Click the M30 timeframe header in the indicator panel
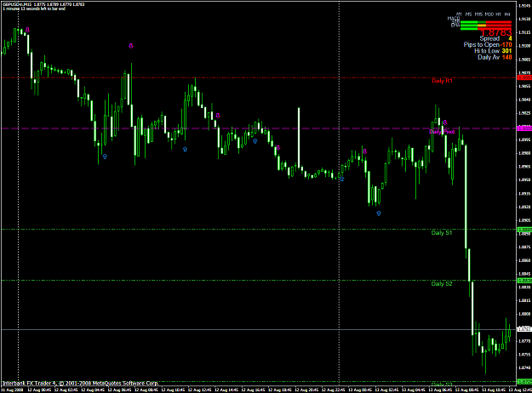The height and width of the screenshot is (393, 532). pos(489,14)
